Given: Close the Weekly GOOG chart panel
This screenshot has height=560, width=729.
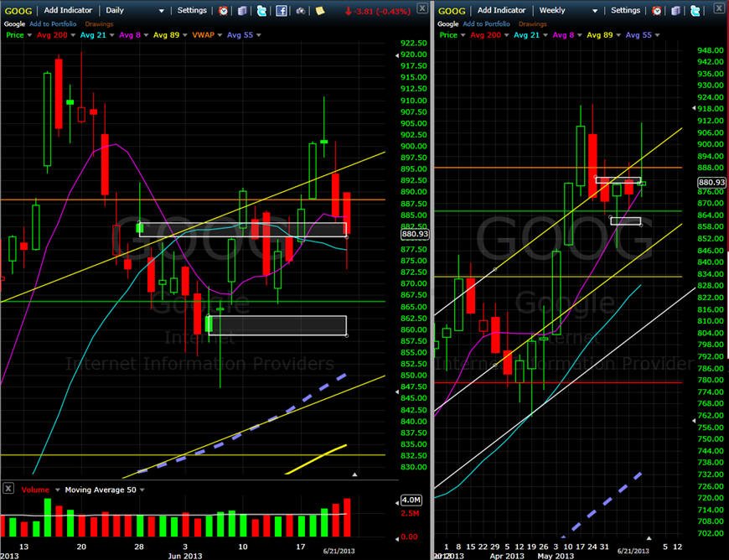Looking at the screenshot, I should (721, 8).
